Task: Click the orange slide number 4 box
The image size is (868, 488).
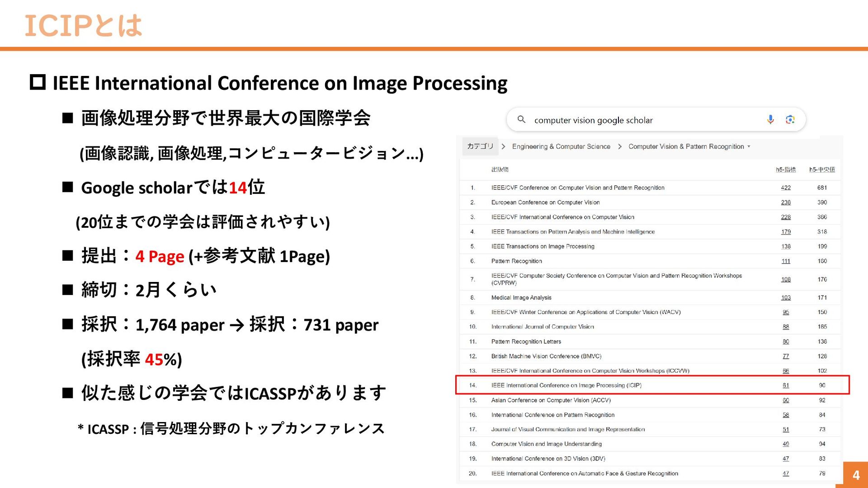Action: coord(855,475)
